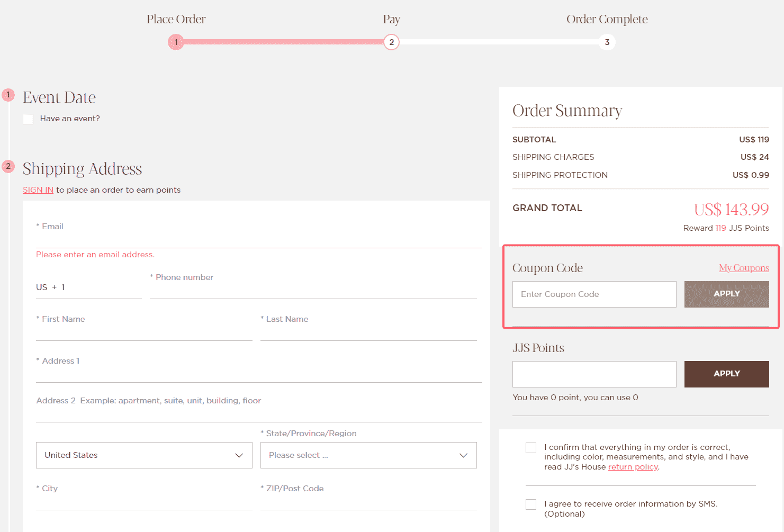784x532 pixels.
Task: Check the 'Have an event?' checkbox
Action: click(28, 119)
